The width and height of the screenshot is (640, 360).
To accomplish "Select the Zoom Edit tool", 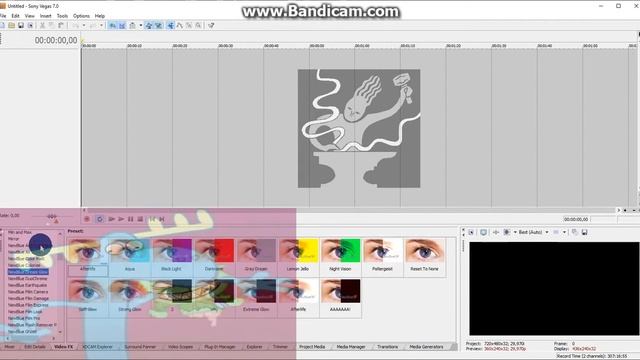I will [198, 25].
